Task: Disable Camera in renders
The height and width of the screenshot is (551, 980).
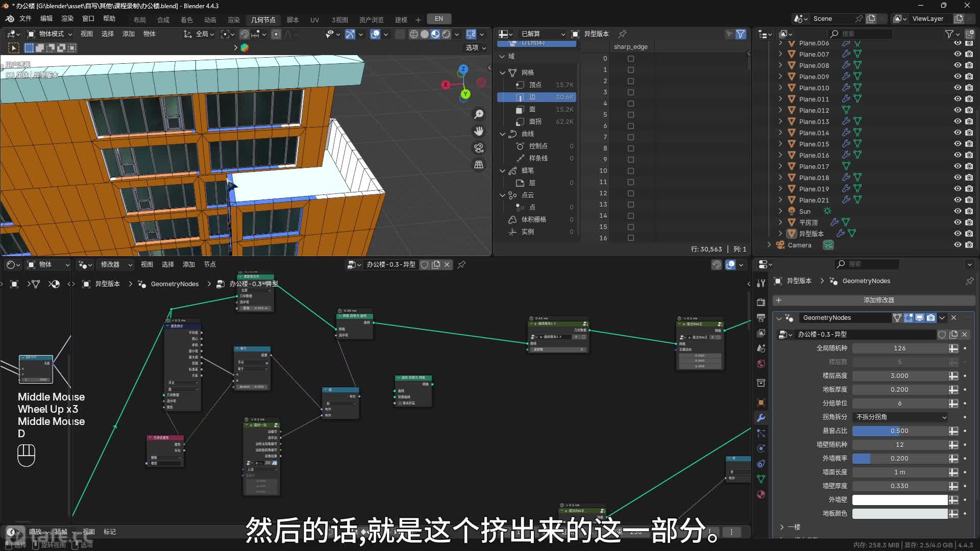Action: click(x=969, y=245)
